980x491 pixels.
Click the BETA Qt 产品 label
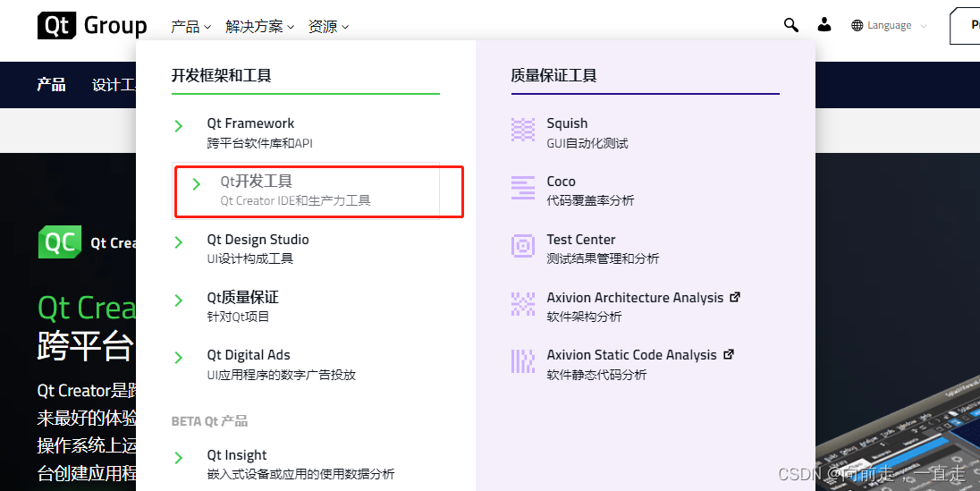[x=209, y=421]
